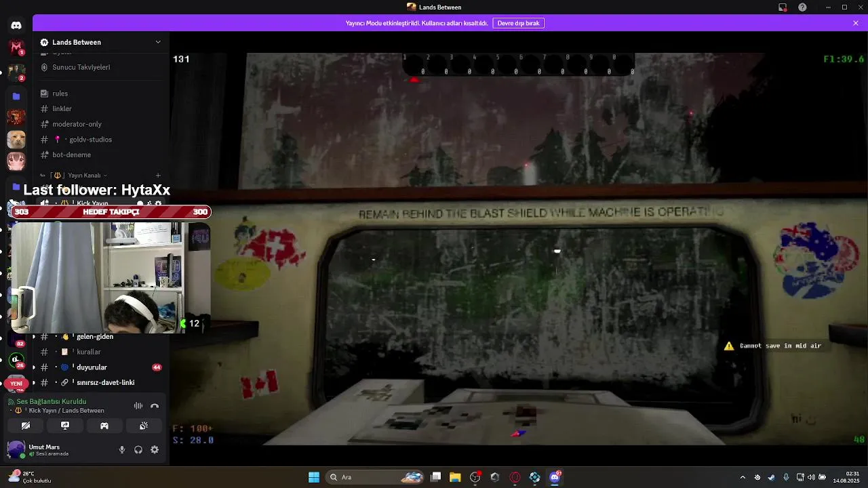Click Devre dışı bırak streamer mode button
Screen dimensions: 868x488
(518, 23)
